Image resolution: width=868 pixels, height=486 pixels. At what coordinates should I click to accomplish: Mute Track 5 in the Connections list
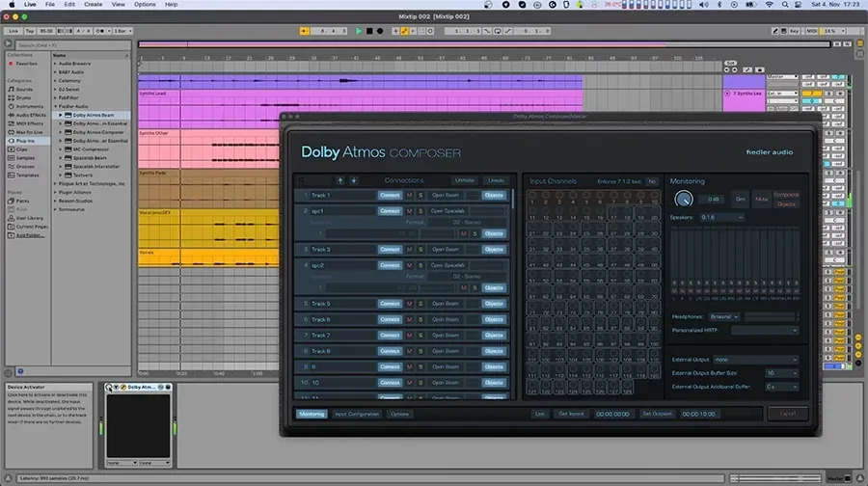tap(410, 304)
